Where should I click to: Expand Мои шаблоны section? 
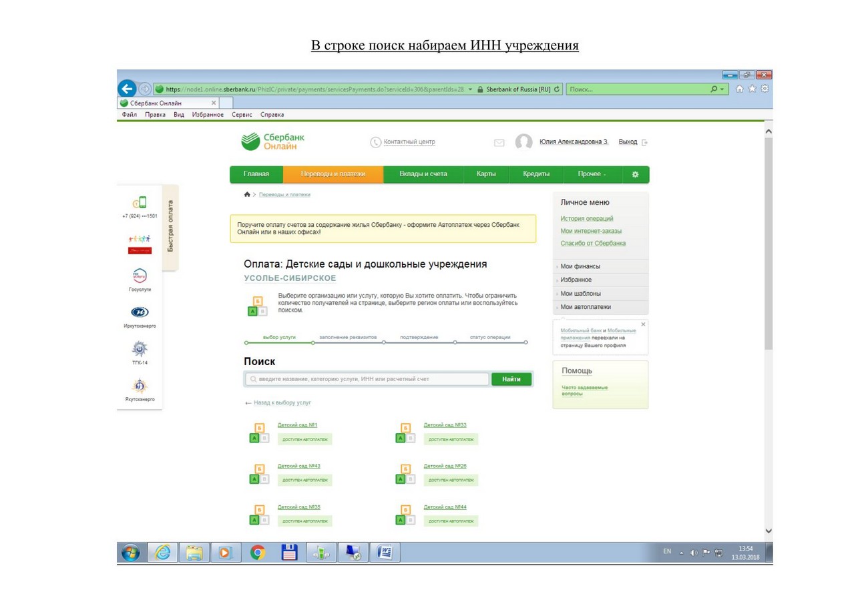coord(600,294)
